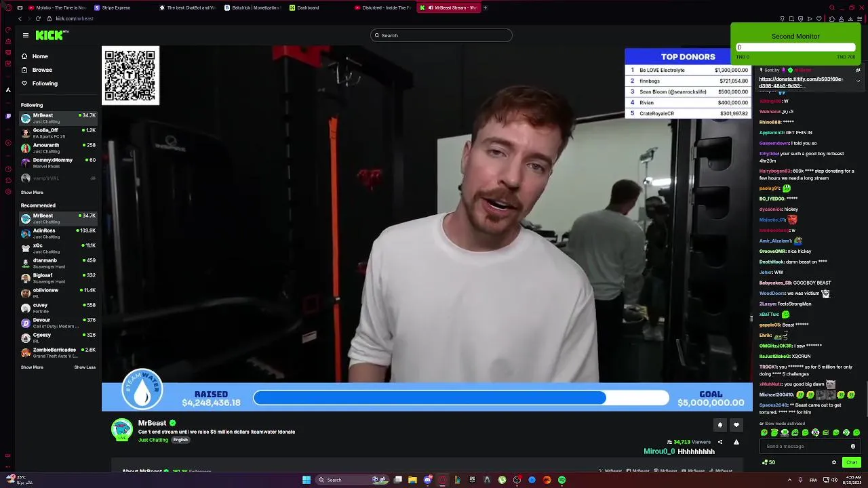
Task: Click Show Less under Recommended list
Action: (x=85, y=367)
